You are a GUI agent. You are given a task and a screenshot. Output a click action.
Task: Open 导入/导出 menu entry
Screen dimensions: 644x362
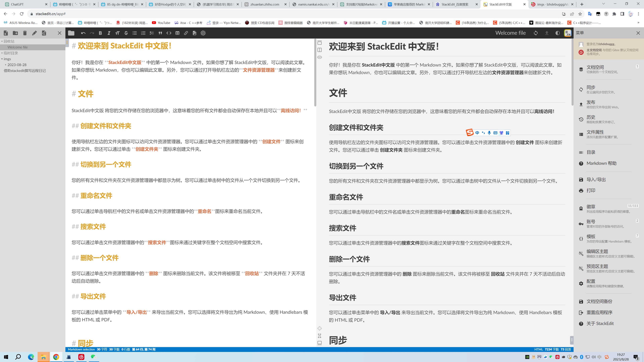(608, 179)
